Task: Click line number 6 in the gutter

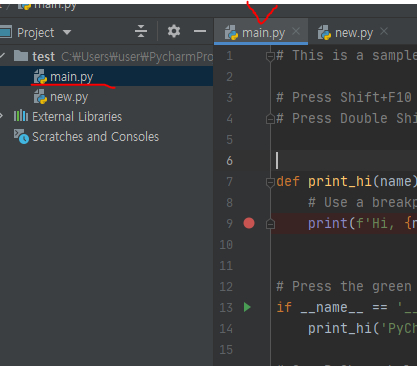Action: pos(229,161)
